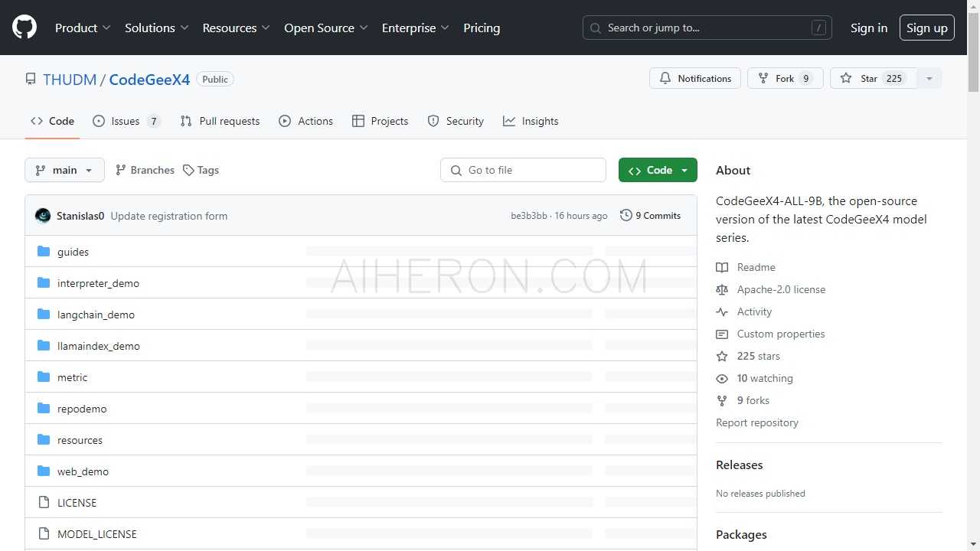Click the LICENSE file icon
The height and width of the screenshot is (551, 980).
(44, 503)
